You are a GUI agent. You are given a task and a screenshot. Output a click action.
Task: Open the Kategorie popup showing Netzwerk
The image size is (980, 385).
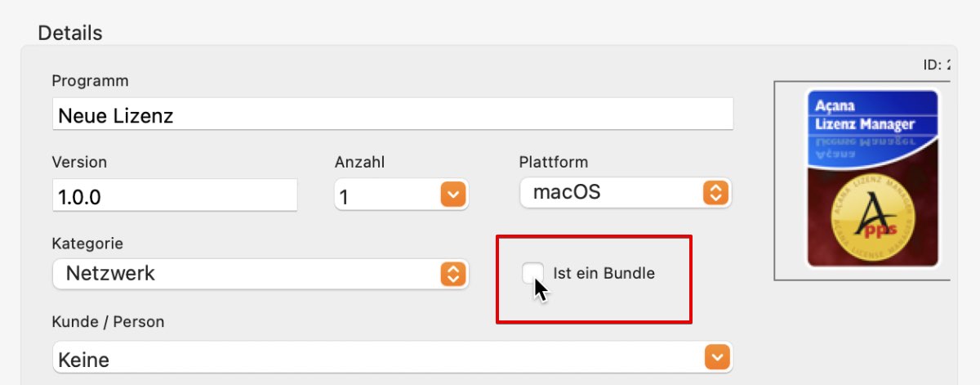(x=260, y=274)
